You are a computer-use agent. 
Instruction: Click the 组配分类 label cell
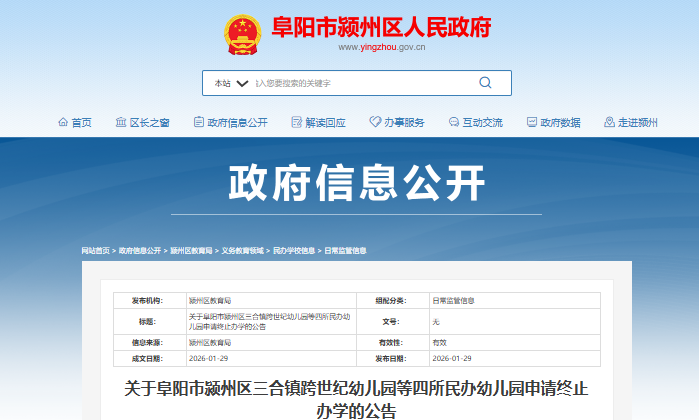click(x=393, y=301)
